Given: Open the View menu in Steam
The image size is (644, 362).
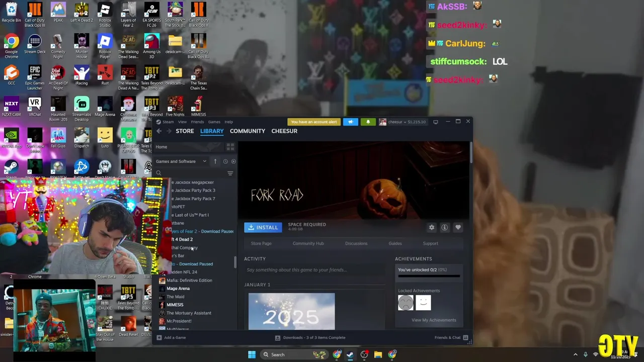Looking at the screenshot, I should click(182, 122).
